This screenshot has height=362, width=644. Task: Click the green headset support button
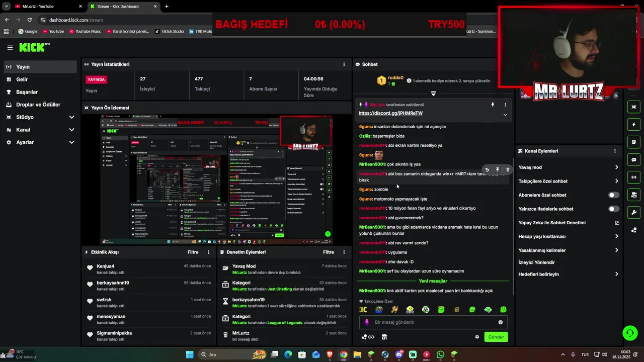(630, 333)
